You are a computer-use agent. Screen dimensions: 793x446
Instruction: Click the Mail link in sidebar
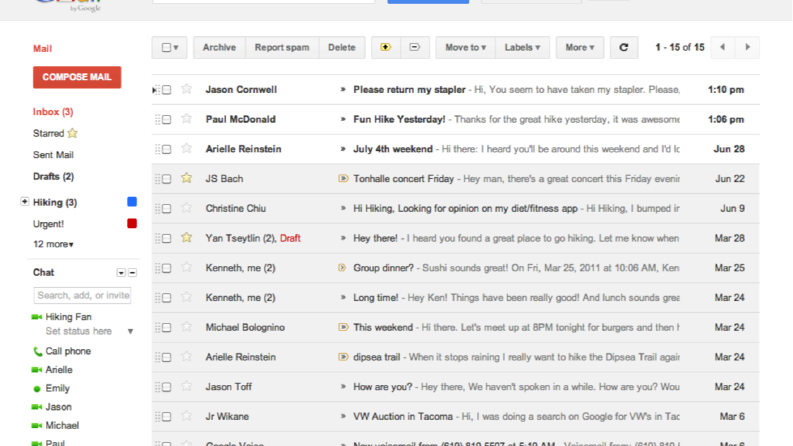[x=42, y=49]
